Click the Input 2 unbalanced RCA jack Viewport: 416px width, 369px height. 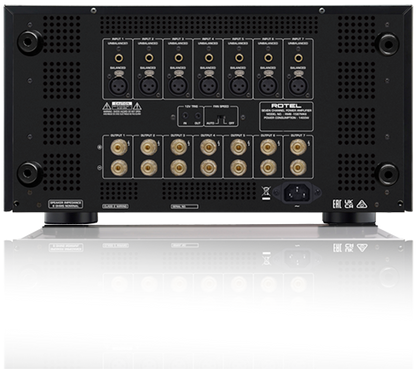click(x=148, y=58)
